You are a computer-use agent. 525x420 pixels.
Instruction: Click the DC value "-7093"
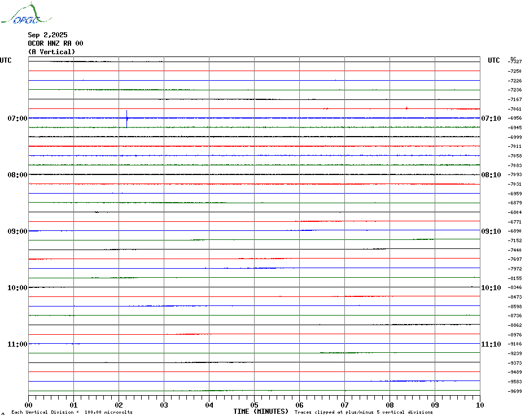pyautogui.click(x=515, y=175)
